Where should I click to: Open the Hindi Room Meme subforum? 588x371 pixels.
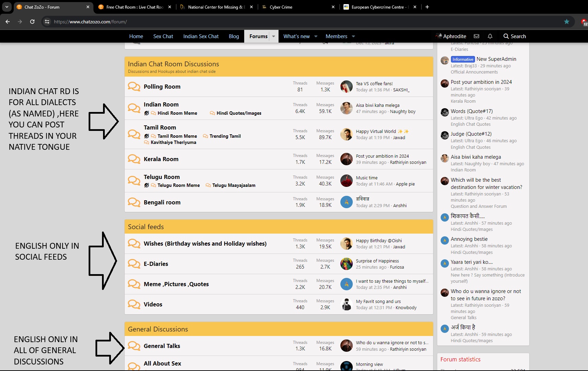177,113
